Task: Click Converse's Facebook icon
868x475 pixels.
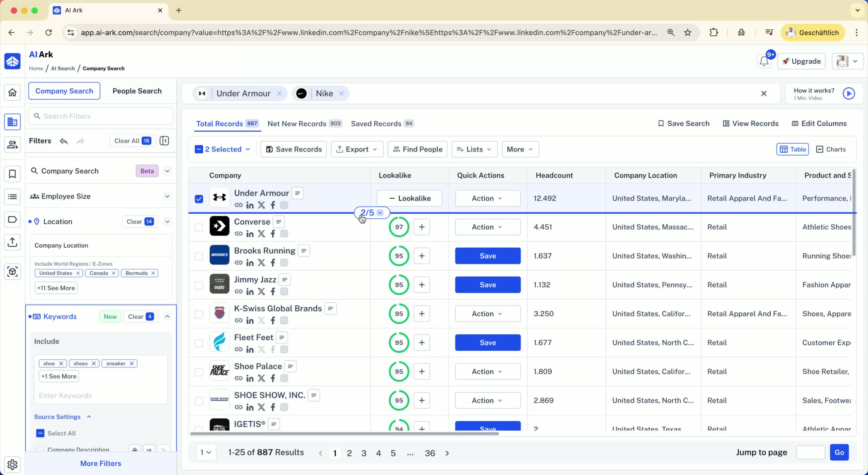Action: (273, 234)
